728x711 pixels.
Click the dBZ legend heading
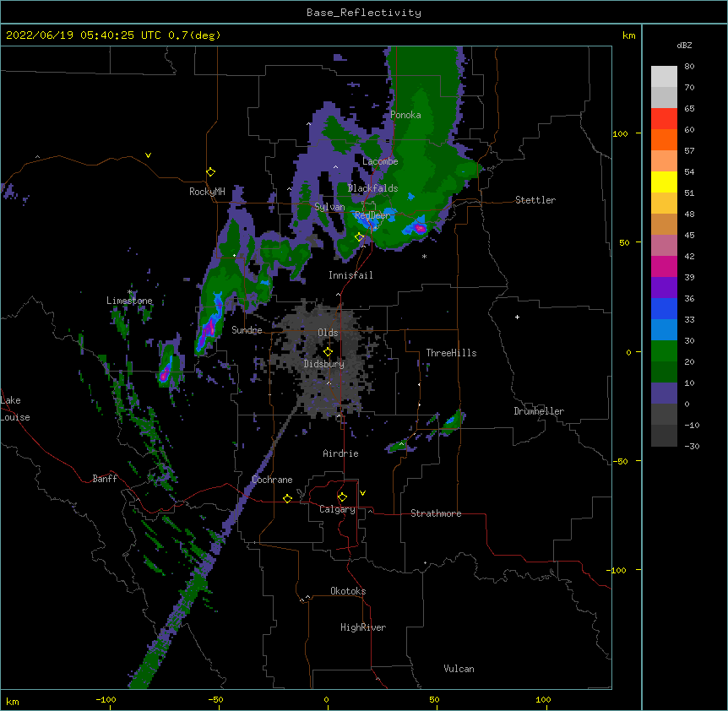[684, 46]
